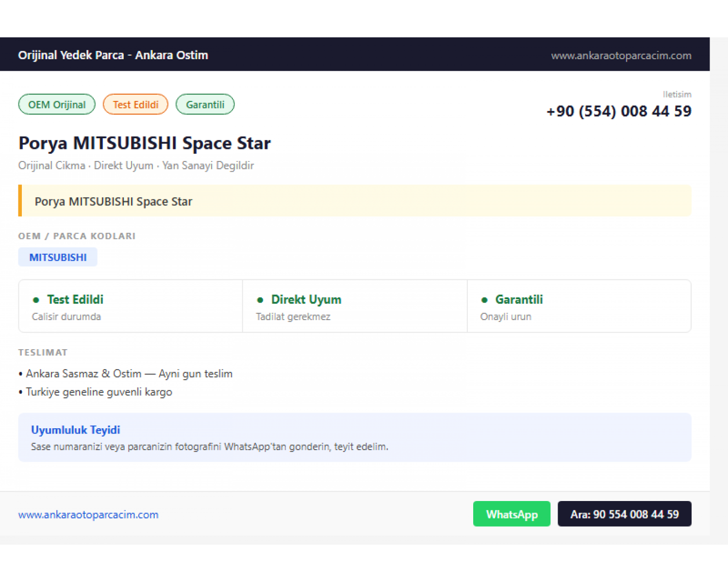Select the MITSUBISHI part code tag
728x582 pixels.
[x=58, y=257]
